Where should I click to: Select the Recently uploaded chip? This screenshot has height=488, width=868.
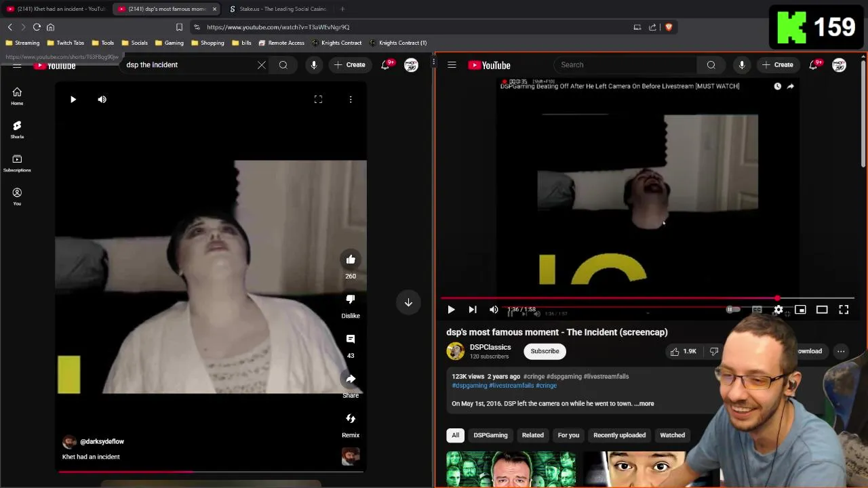coord(620,435)
